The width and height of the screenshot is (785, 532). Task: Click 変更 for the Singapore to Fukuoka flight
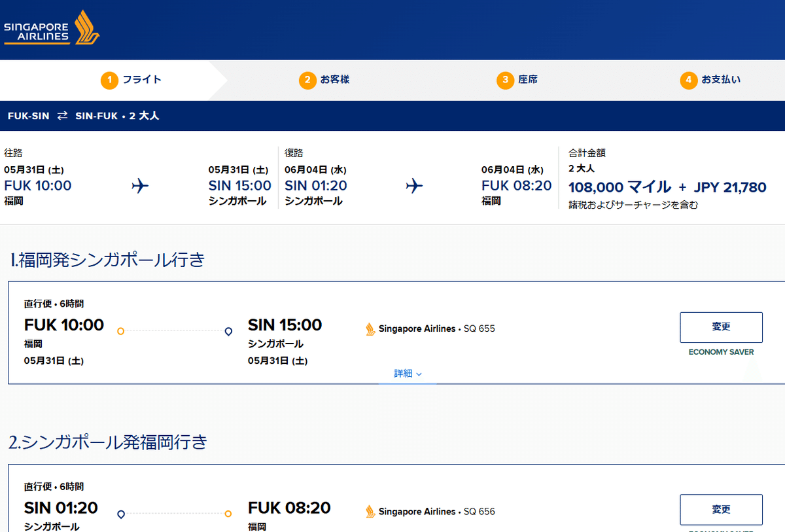(721, 510)
